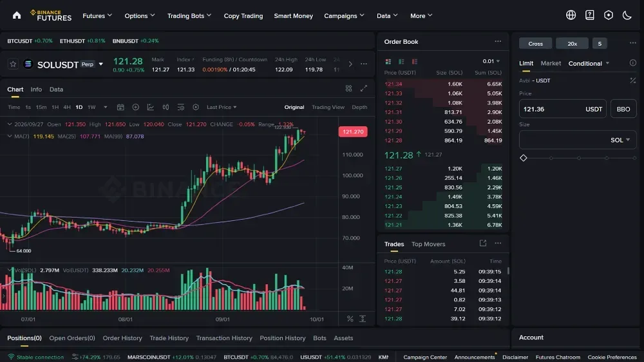Open Smart Money page
This screenshot has height=362, width=644.
293,15
